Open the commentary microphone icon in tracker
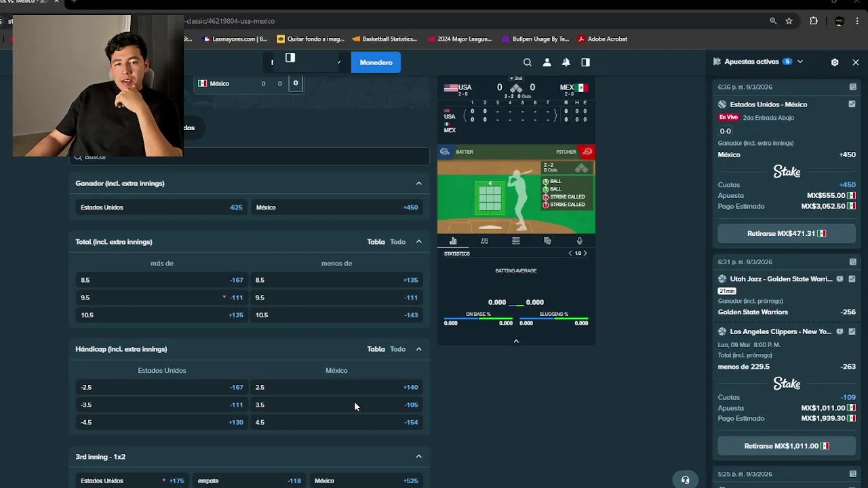 (x=579, y=241)
